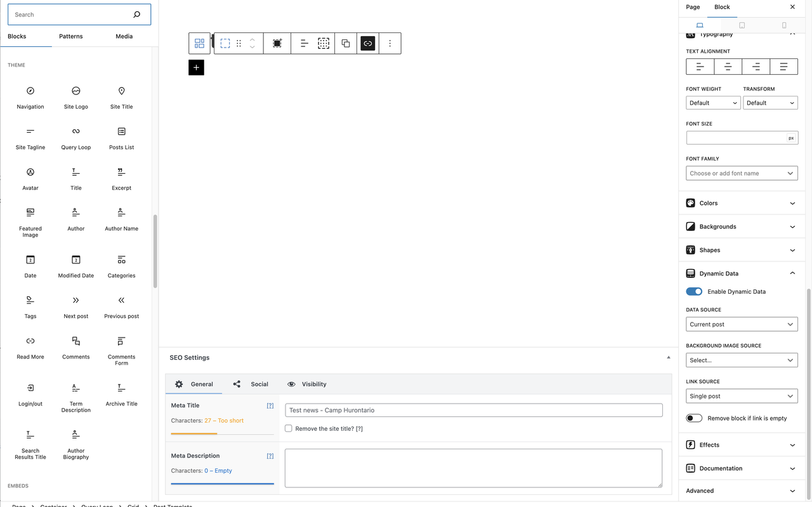
Task: Add the Excerpt block
Action: click(122, 179)
